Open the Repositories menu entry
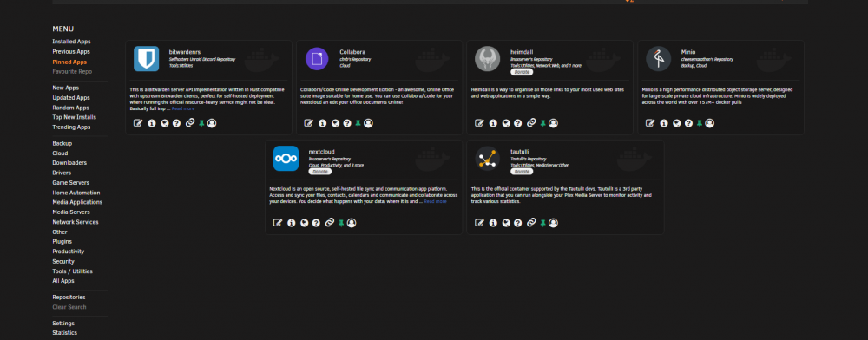The width and height of the screenshot is (868, 340). [x=69, y=297]
